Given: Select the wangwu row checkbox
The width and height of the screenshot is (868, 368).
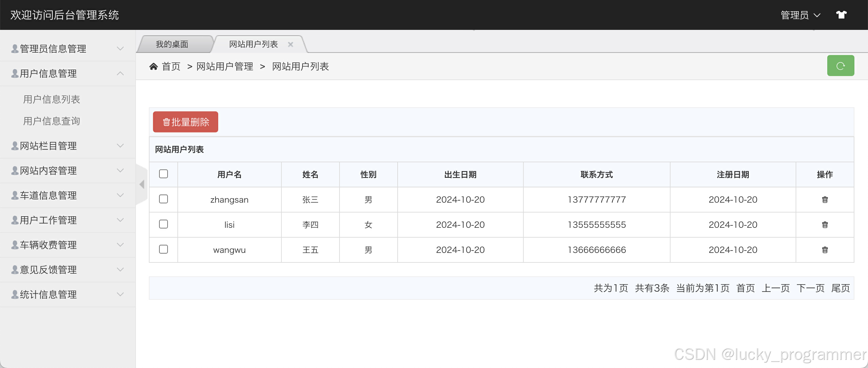Looking at the screenshot, I should tap(163, 249).
